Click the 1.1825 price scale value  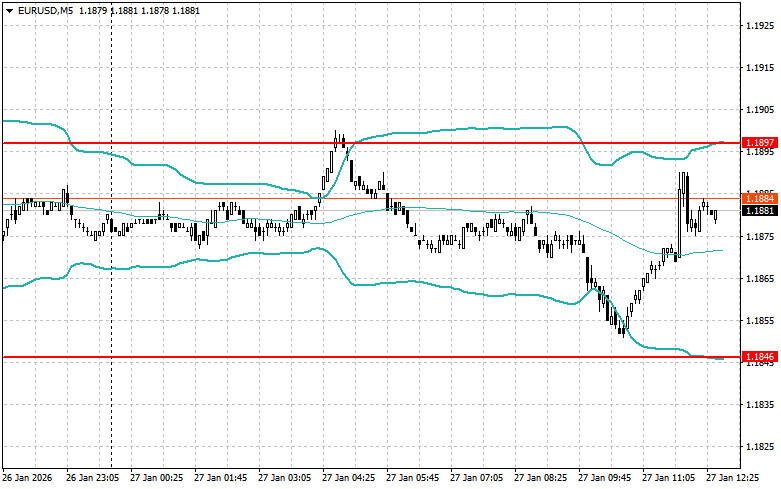760,447
